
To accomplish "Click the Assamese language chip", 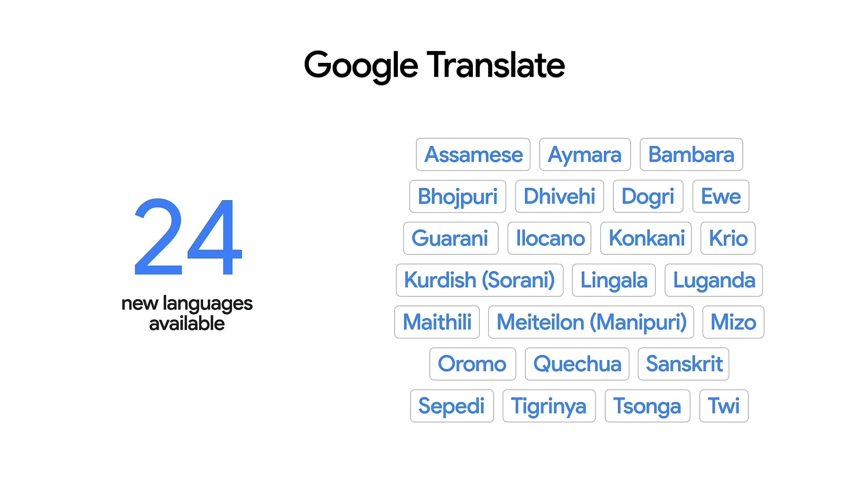I will click(x=473, y=155).
